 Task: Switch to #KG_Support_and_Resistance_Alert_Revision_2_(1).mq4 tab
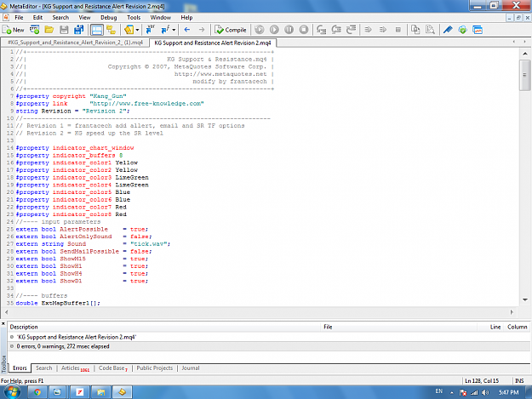tap(75, 43)
